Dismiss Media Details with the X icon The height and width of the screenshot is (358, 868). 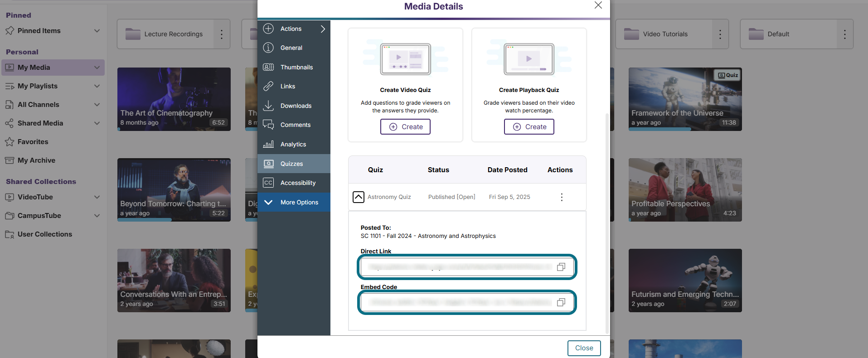[598, 5]
